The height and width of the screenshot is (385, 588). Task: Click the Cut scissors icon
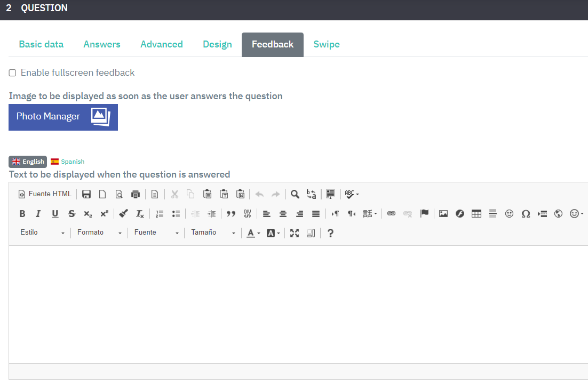click(x=174, y=194)
